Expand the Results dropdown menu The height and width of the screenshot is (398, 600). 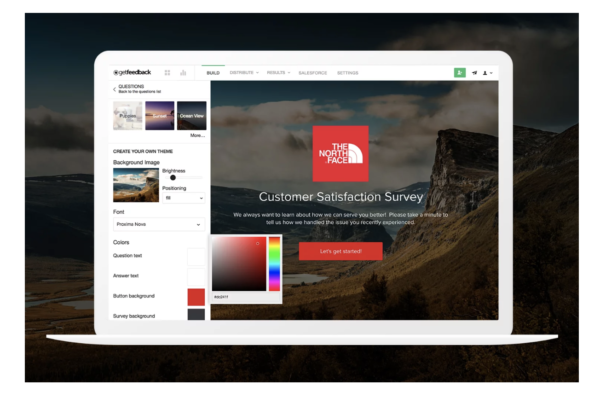coord(279,73)
